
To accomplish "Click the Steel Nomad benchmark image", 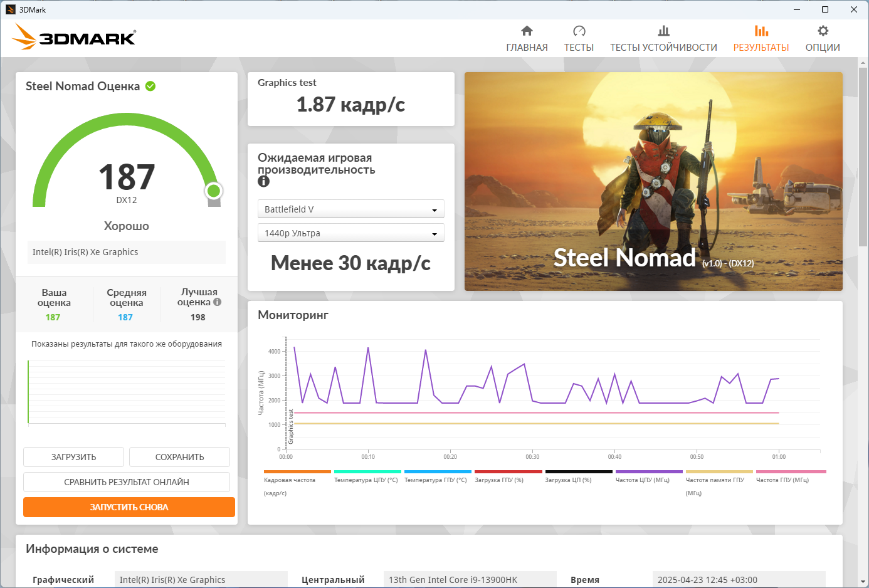I will [x=653, y=181].
